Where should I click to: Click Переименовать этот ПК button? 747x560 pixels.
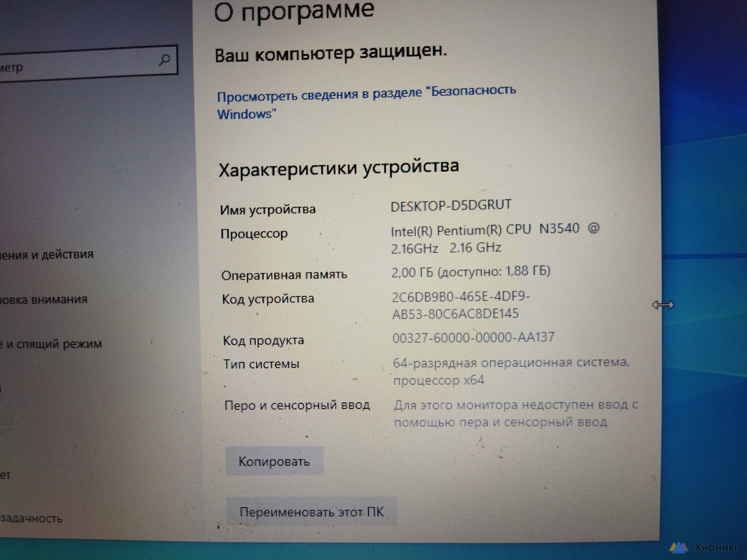(x=311, y=512)
